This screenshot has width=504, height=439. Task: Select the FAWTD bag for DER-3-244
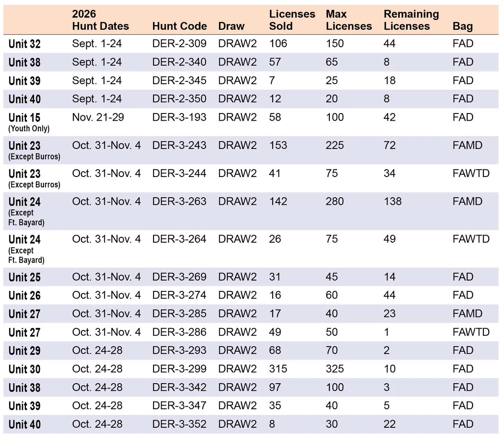coord(471,173)
